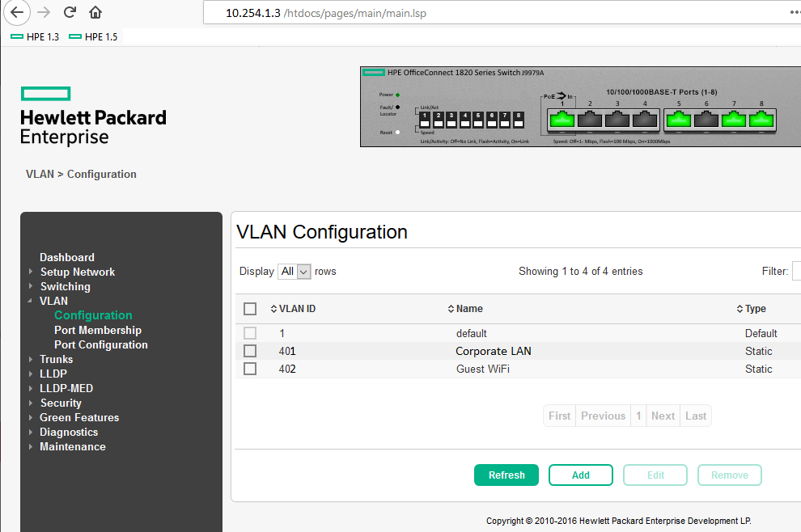Open VLAN Configuration menu item

click(93, 315)
